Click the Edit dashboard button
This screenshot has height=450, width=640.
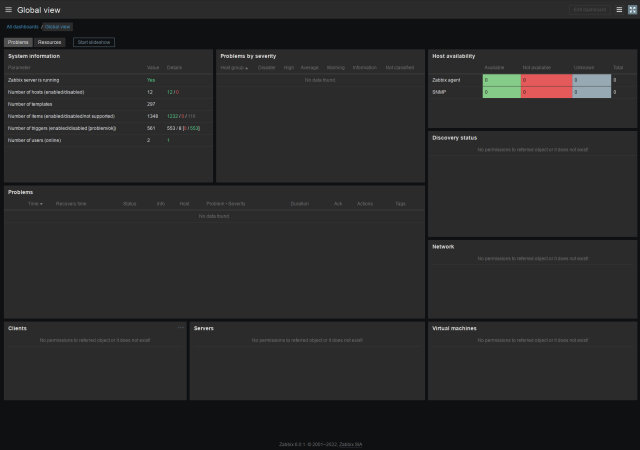[x=590, y=10]
